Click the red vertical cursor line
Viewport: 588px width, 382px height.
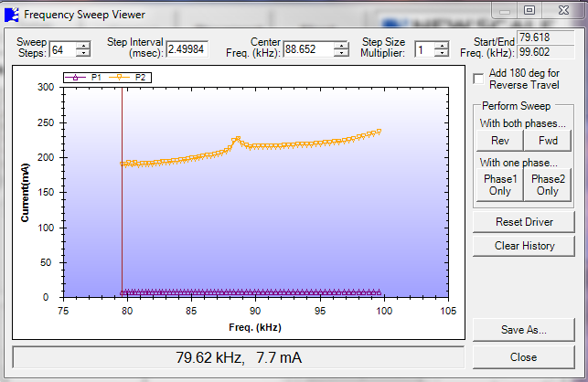tap(122, 192)
